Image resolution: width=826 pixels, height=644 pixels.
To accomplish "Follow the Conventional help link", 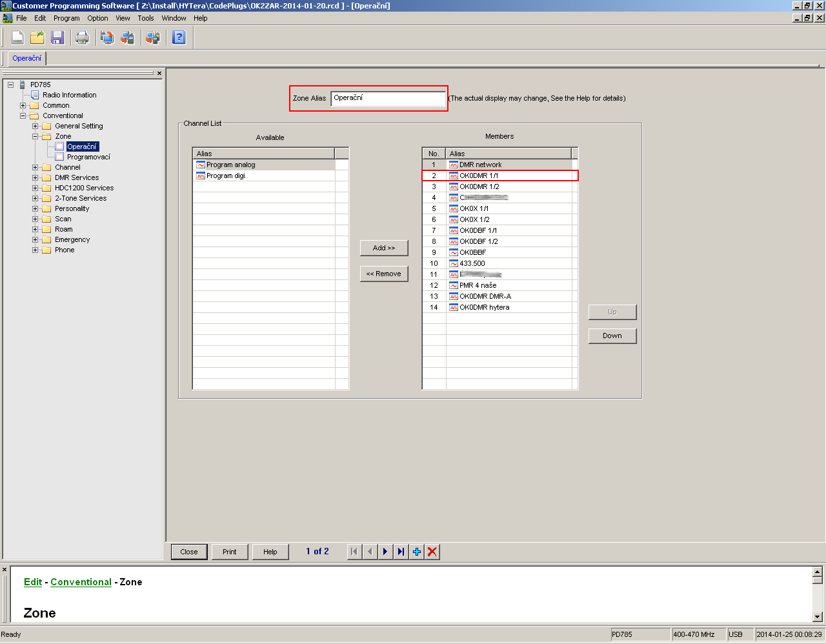I will [81, 582].
